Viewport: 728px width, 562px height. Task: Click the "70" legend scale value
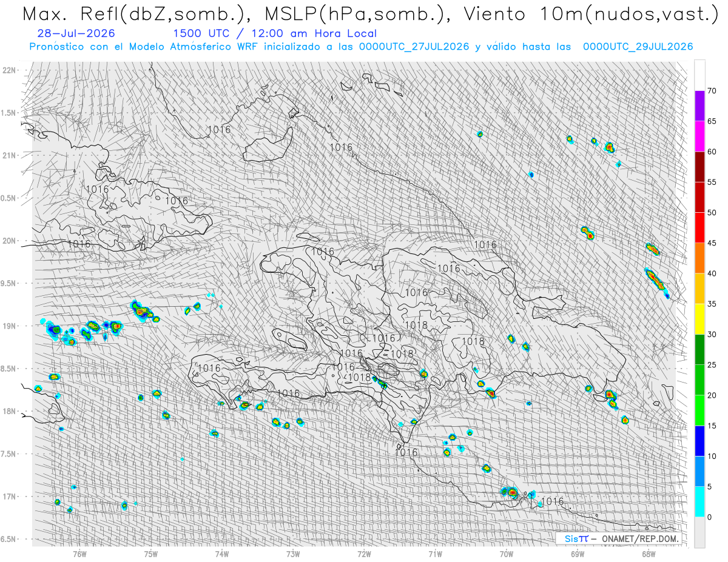click(712, 91)
